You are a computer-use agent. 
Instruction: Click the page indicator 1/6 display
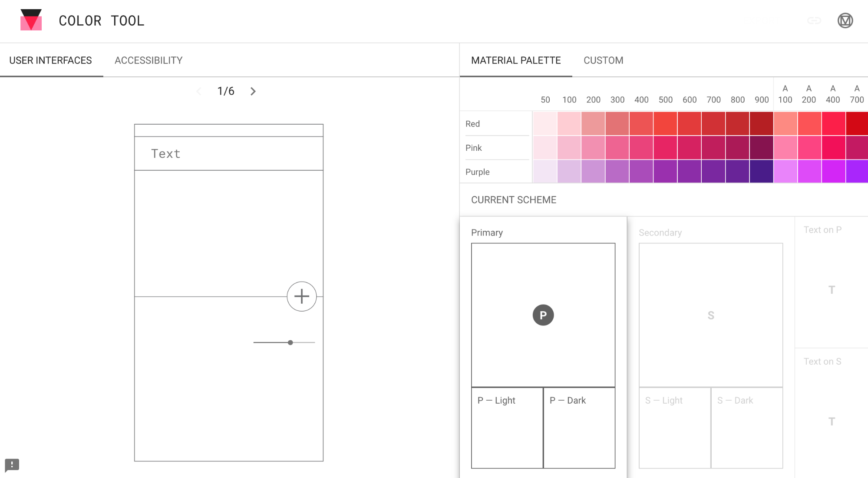(226, 91)
